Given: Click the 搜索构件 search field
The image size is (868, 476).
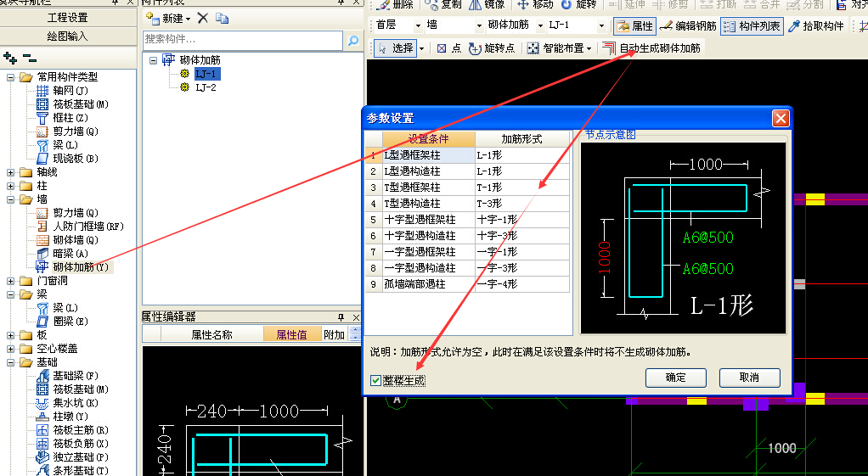Looking at the screenshot, I should pos(243,40).
